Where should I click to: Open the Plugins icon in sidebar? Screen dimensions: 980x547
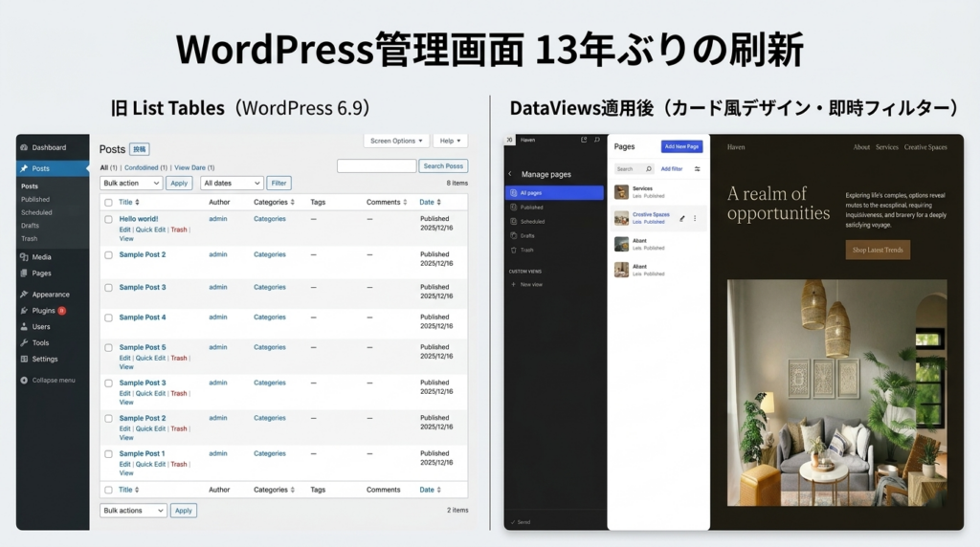[x=24, y=311]
